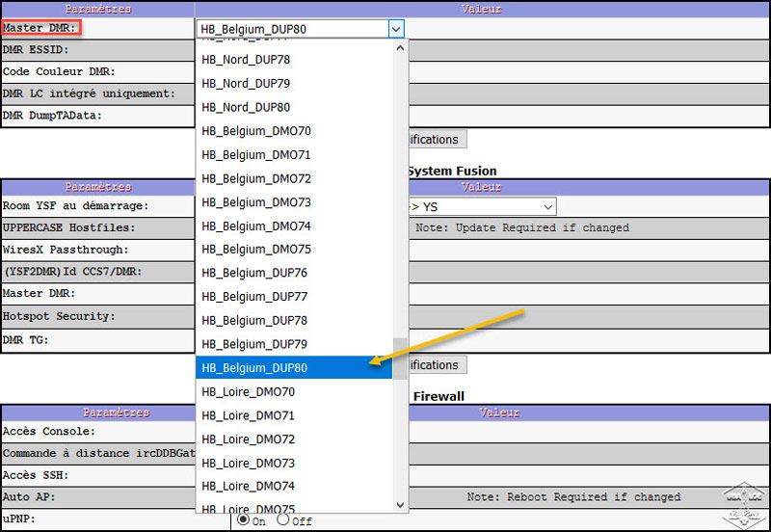The height and width of the screenshot is (532, 771).
Task: Select highlighted HB_Belgium_DUP80 option
Action: (x=294, y=368)
